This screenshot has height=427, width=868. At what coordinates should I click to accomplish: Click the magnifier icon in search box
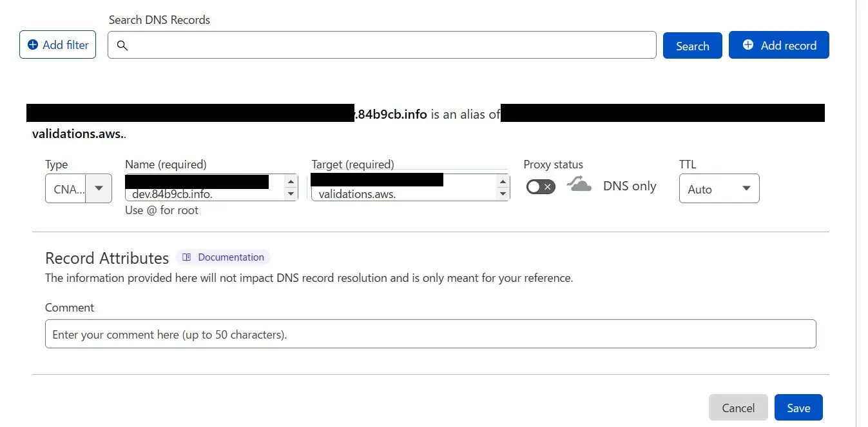click(x=122, y=46)
